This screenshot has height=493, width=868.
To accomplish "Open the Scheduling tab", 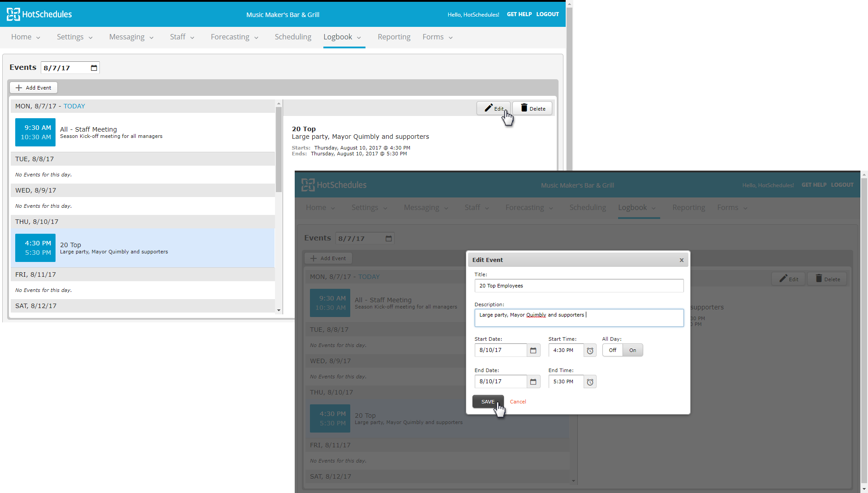I will (293, 37).
